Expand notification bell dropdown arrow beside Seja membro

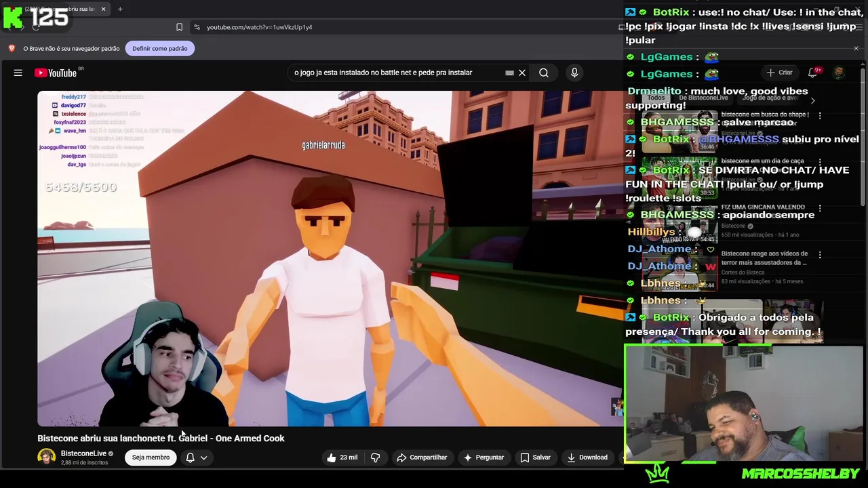coord(203,457)
